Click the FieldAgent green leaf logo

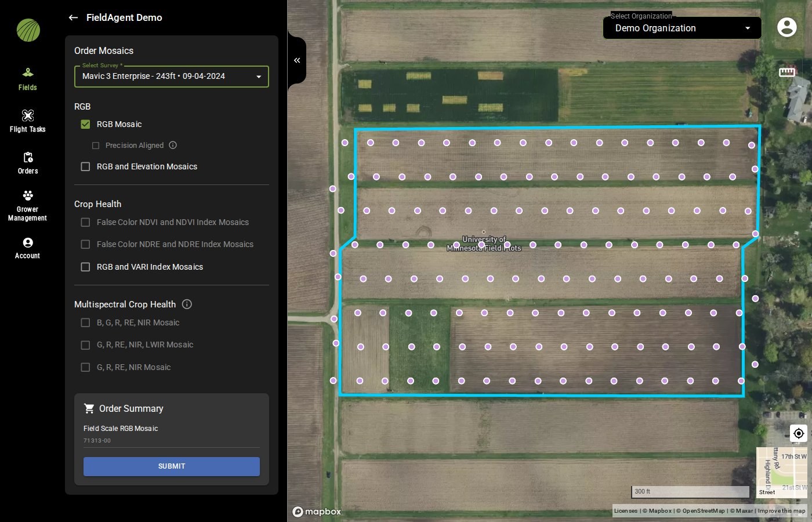(28, 30)
